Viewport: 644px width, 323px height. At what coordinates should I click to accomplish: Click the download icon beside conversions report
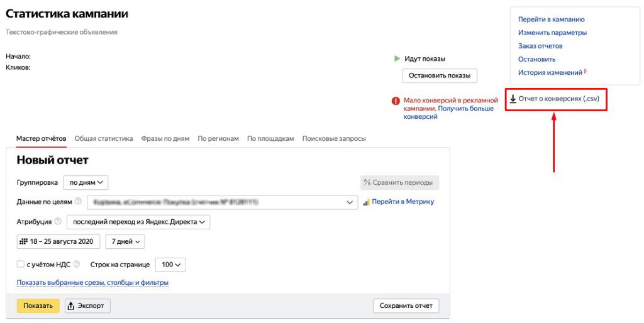(513, 99)
